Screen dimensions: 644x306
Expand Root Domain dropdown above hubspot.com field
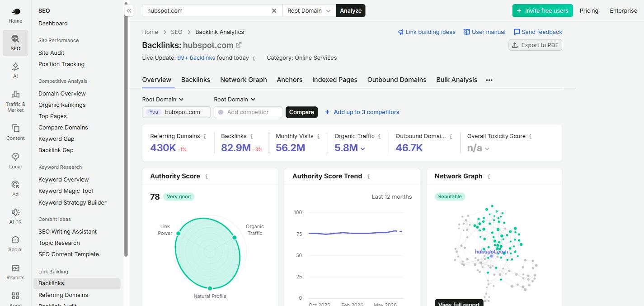pos(163,100)
